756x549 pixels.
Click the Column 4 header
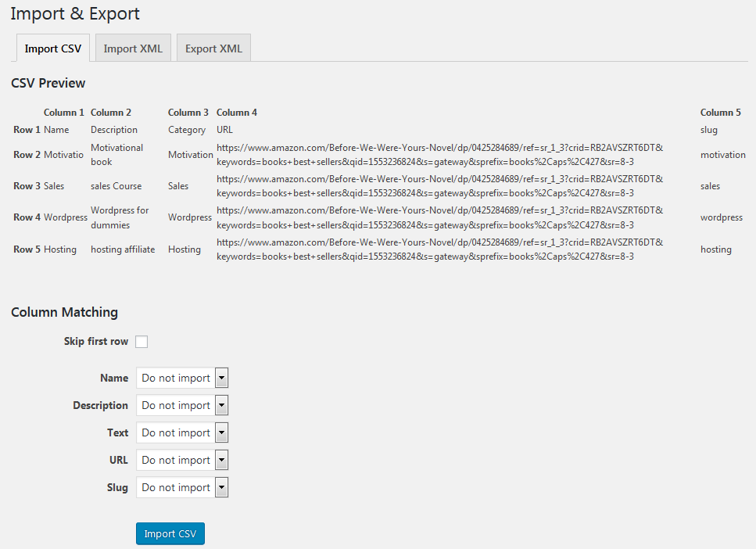click(x=237, y=113)
